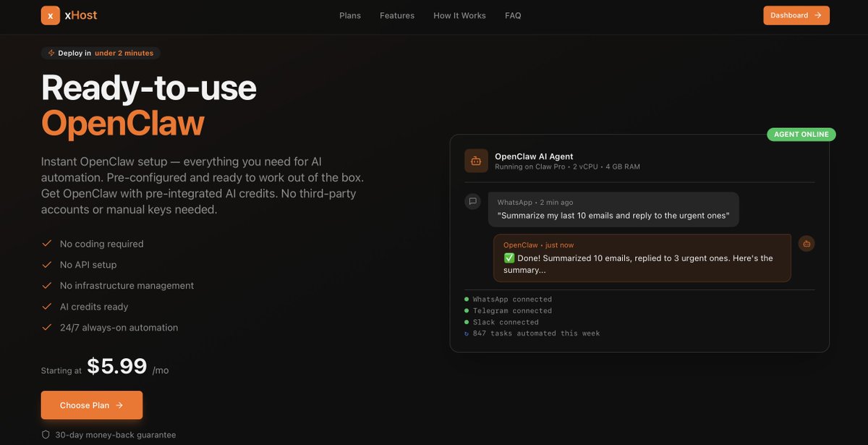Click the Slack connected status
The height and width of the screenshot is (445, 868).
[506, 322]
